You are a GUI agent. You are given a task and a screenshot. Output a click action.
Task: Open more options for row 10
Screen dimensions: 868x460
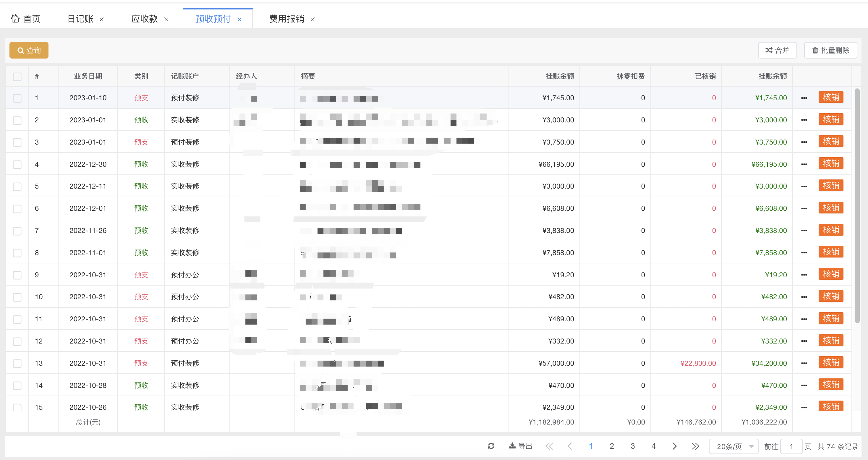tap(804, 297)
